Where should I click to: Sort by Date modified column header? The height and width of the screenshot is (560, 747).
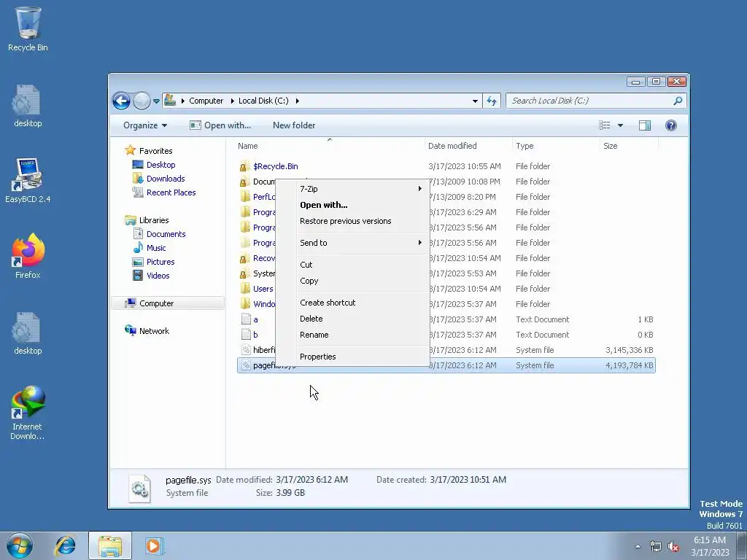pyautogui.click(x=468, y=146)
